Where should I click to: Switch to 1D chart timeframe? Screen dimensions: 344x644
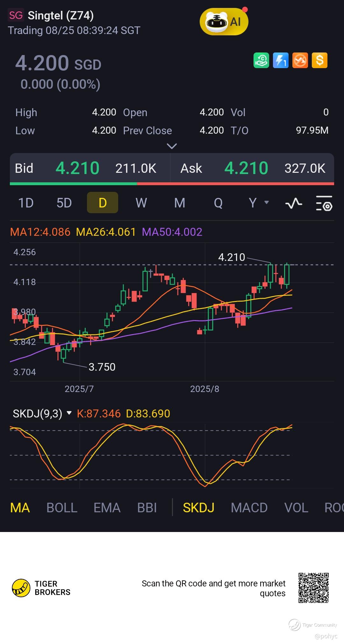pos(26,203)
